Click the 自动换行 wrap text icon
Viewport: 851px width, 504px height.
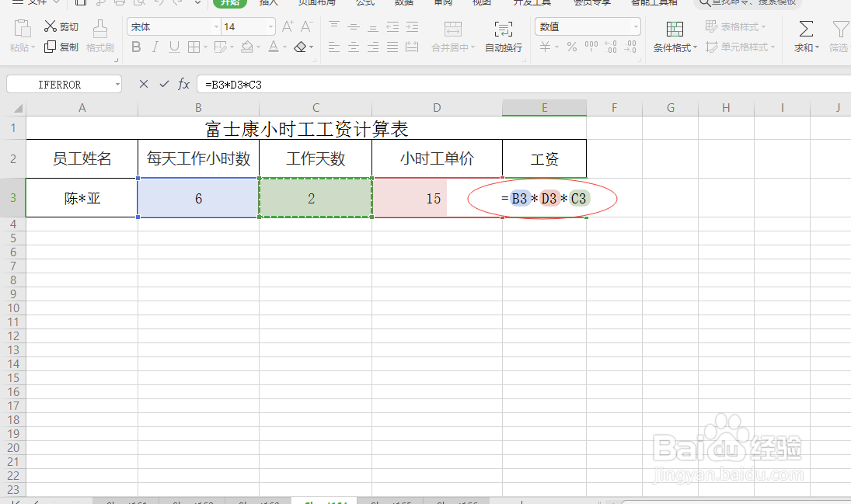[504, 36]
